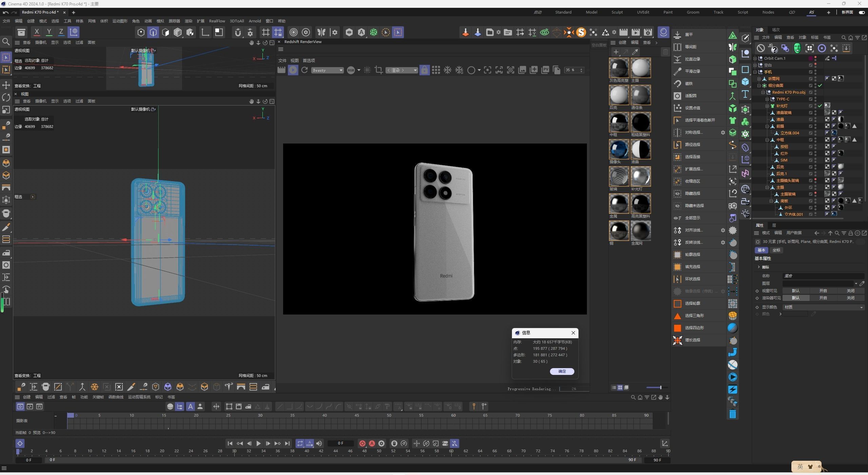Viewport: 868px width, 475px height.
Task: Expand the 听筒网 tree node
Action: (x=759, y=79)
